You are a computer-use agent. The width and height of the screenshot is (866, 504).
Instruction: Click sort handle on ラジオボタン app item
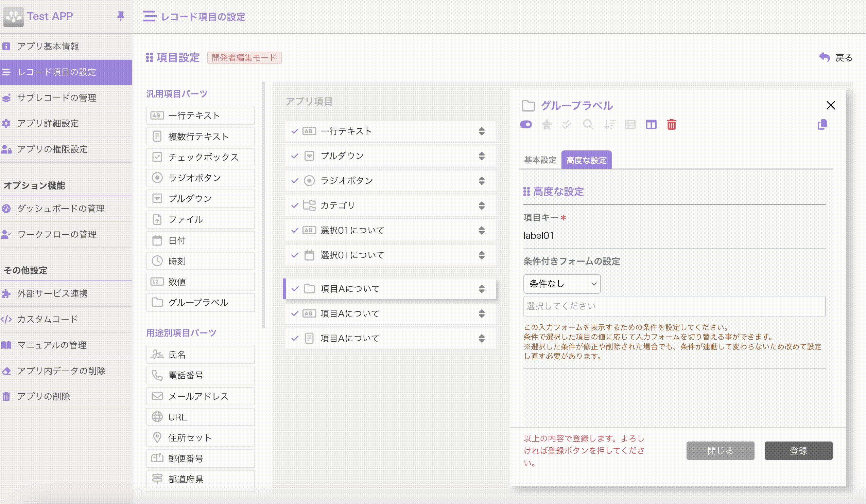[482, 181]
